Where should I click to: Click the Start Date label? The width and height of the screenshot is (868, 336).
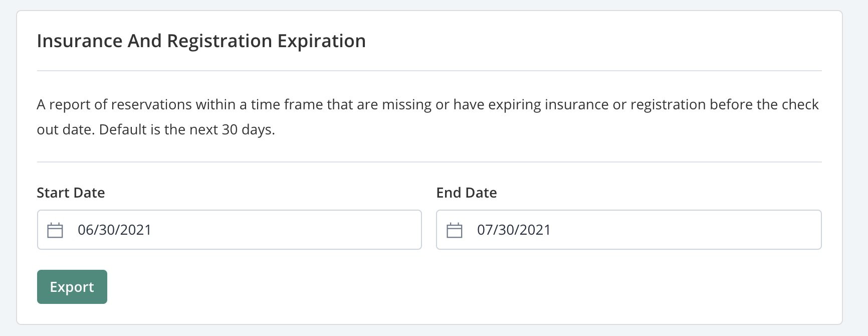(x=71, y=193)
